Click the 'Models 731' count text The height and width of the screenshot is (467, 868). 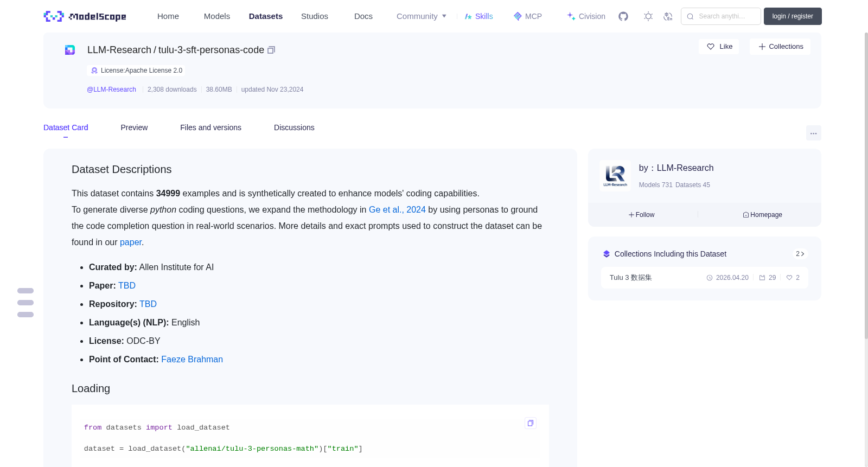pos(655,185)
